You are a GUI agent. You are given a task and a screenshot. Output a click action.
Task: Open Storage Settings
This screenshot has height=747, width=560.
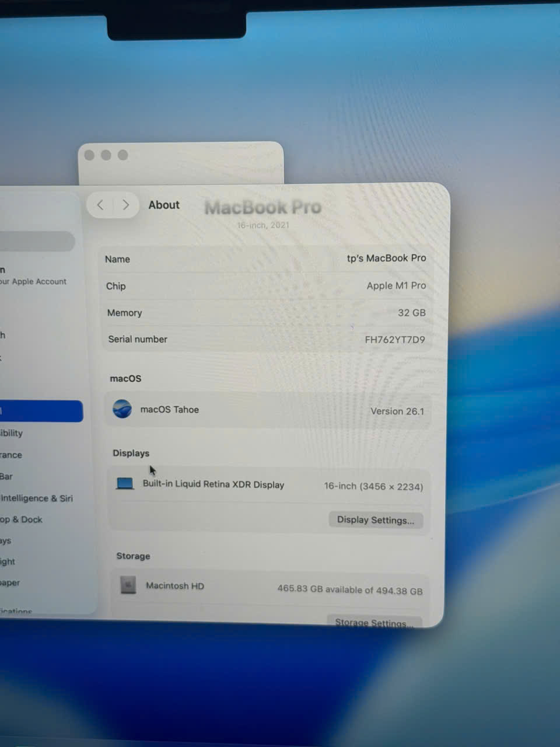point(373,622)
